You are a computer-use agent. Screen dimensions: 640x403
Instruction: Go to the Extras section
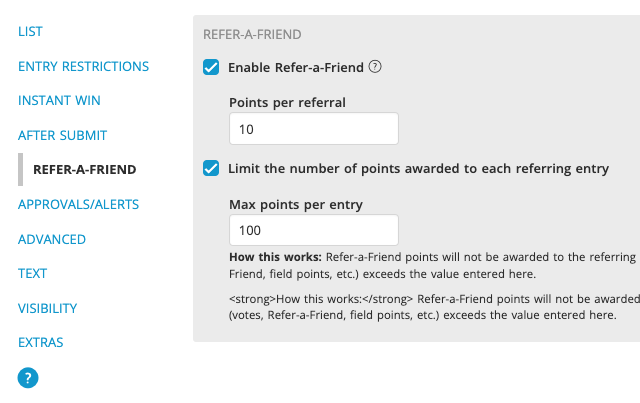(41, 342)
